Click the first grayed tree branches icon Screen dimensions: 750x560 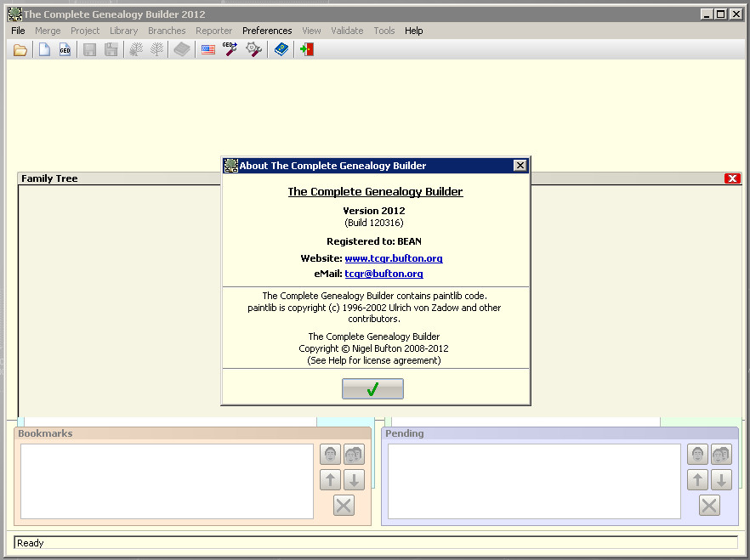point(136,49)
